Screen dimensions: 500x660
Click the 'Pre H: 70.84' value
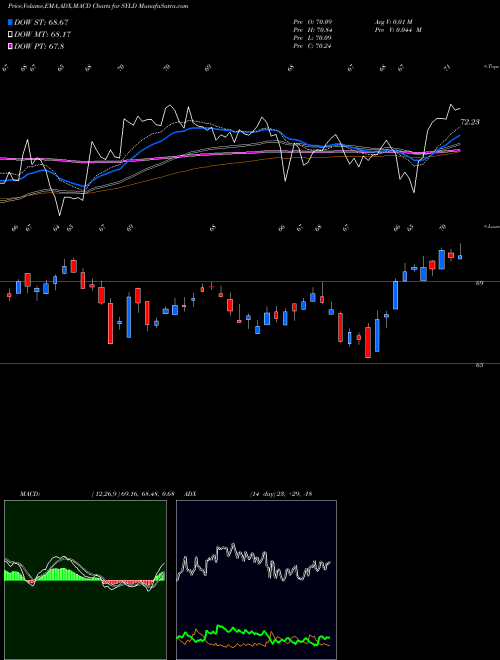(313, 30)
